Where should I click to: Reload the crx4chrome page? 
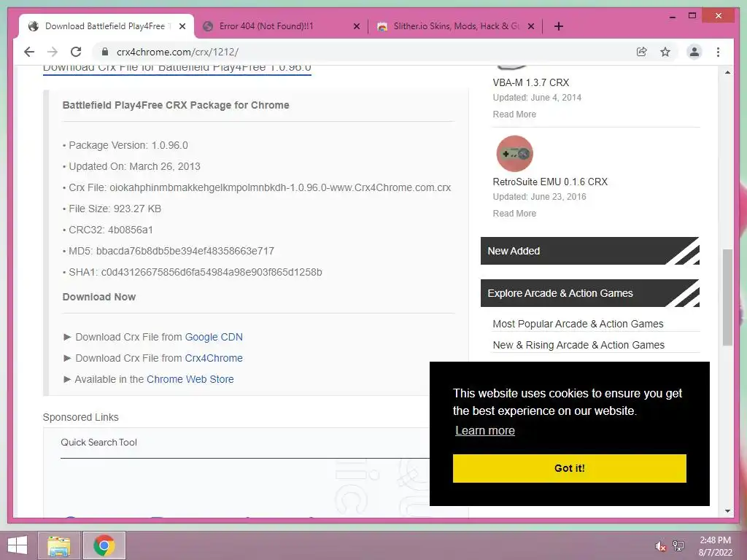pos(76,52)
